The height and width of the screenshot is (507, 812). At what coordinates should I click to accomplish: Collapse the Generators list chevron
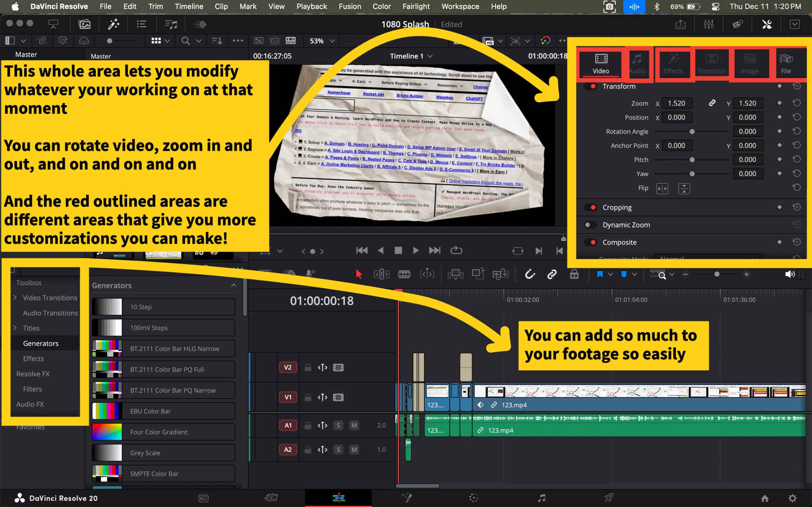(x=233, y=286)
